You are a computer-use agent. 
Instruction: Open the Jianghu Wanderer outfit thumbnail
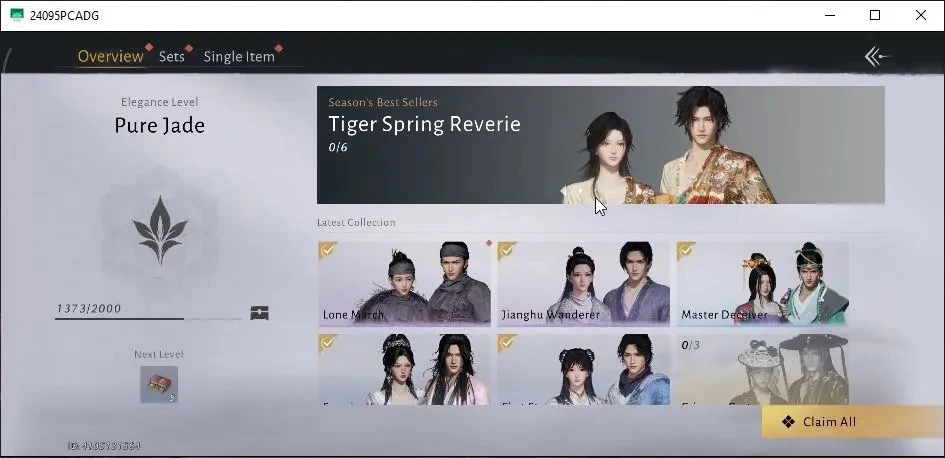click(583, 283)
